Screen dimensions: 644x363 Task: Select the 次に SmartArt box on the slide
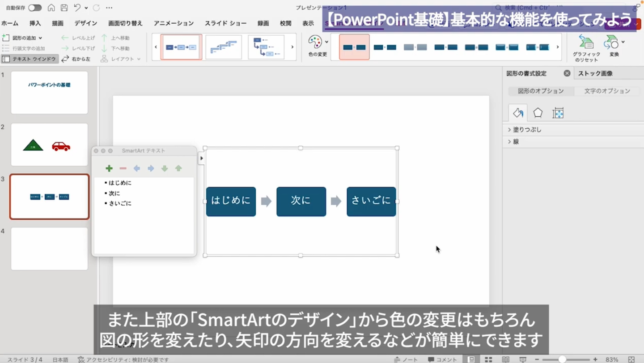click(301, 202)
